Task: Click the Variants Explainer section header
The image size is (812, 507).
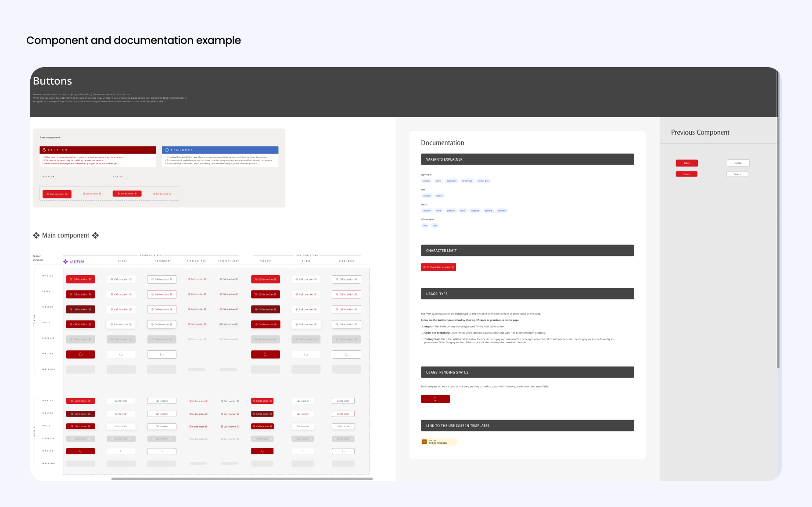Action: click(x=527, y=159)
